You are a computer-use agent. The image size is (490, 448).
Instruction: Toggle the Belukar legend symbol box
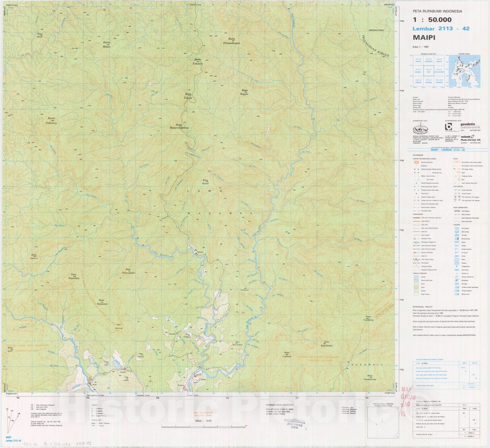416,290
